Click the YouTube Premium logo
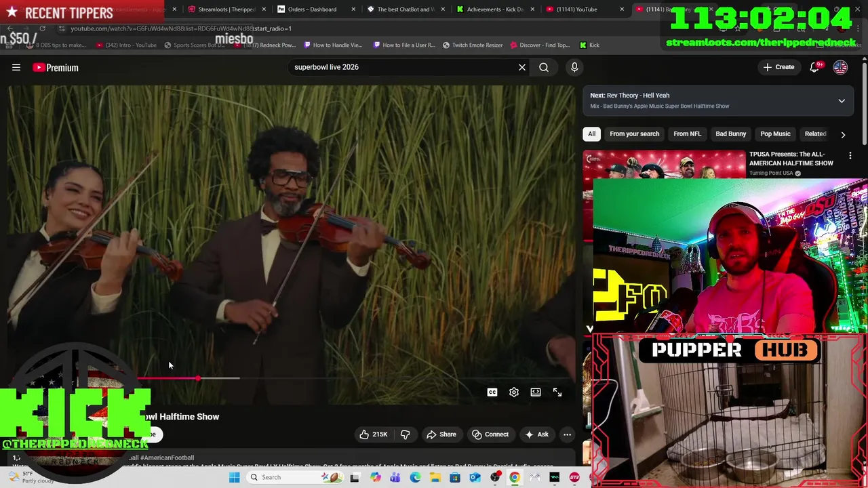The height and width of the screenshot is (488, 868). pyautogui.click(x=56, y=67)
